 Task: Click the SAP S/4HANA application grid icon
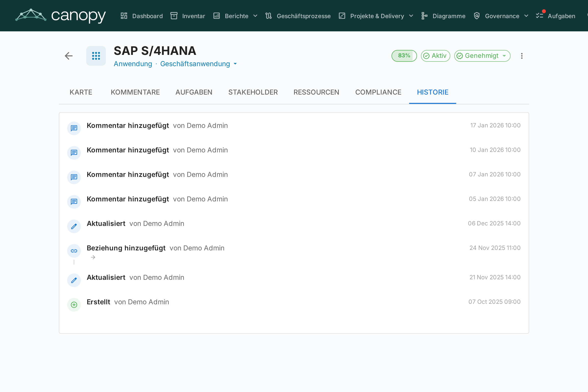pyautogui.click(x=96, y=56)
